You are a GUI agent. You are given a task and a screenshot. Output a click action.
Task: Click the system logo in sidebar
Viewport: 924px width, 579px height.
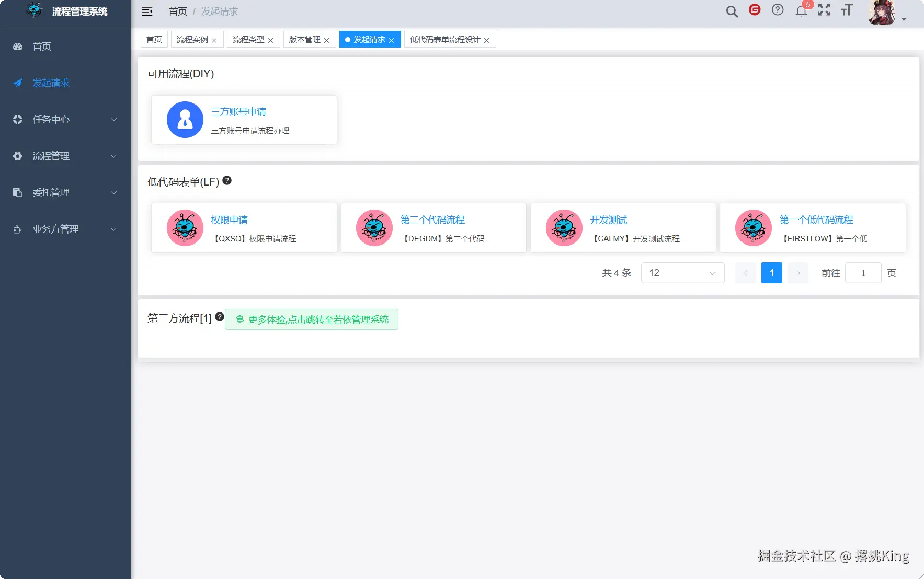click(34, 10)
